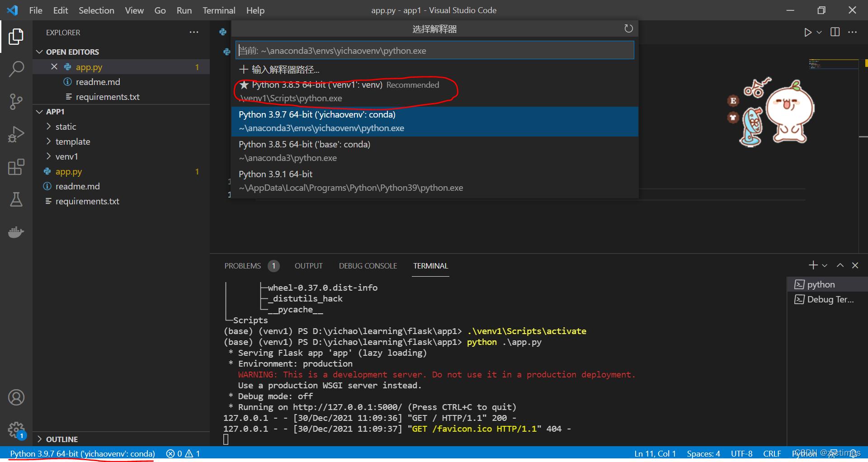Select Python 3.8.5 venv1 recommended interpreter
This screenshot has width=868, height=462.
click(434, 91)
